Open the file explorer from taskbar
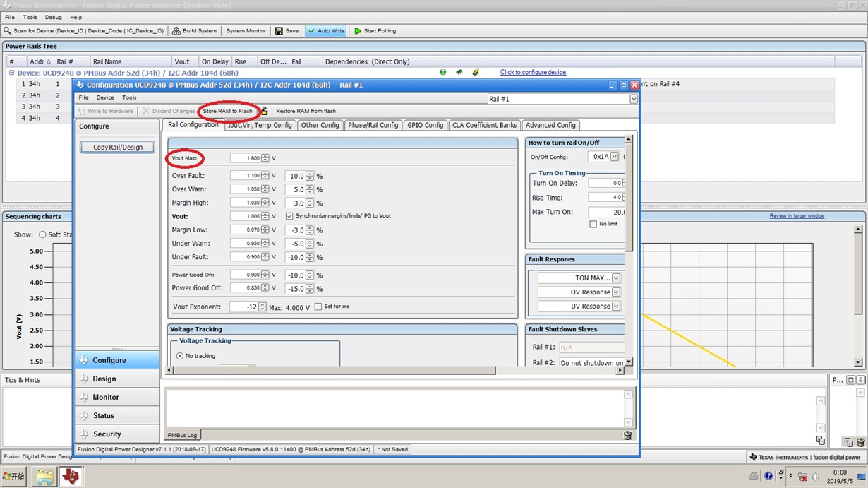 pos(44,477)
